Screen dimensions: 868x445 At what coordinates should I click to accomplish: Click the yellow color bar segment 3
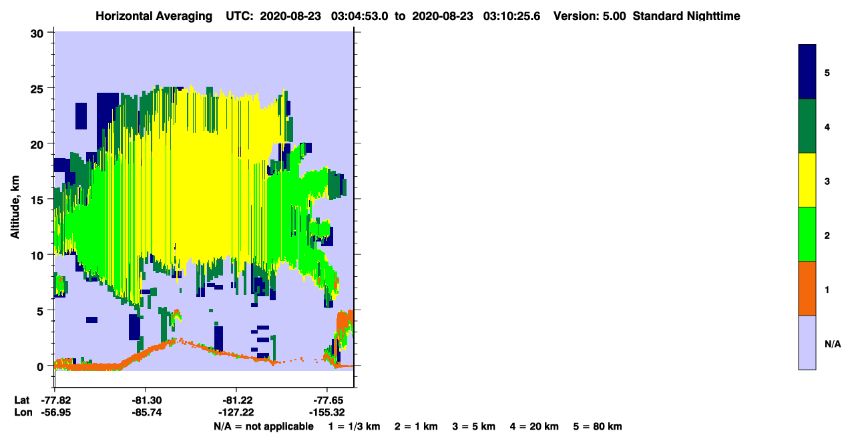click(807, 180)
